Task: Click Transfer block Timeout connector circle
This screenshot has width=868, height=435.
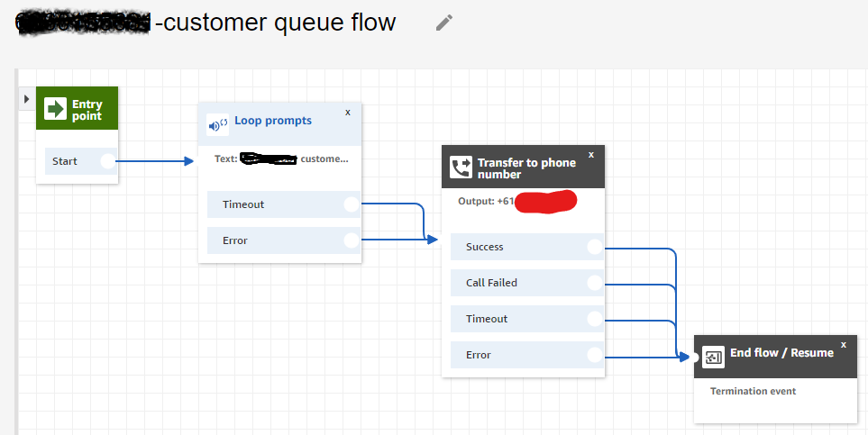Action: (595, 319)
